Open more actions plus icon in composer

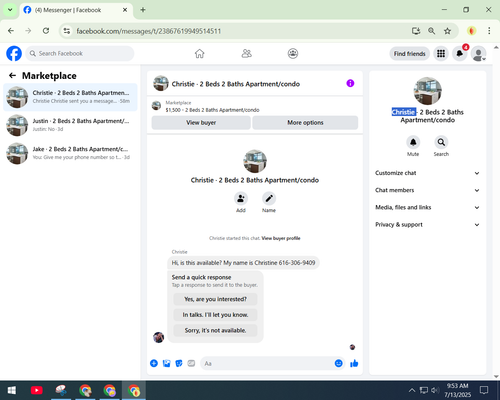[154, 363]
